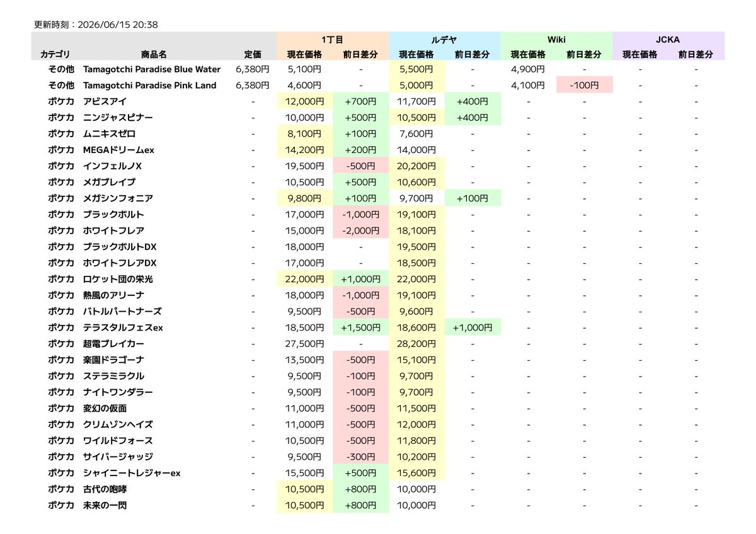Click the 楽園ドラゴーナ product name
This screenshot has height=534, width=756.
click(113, 360)
